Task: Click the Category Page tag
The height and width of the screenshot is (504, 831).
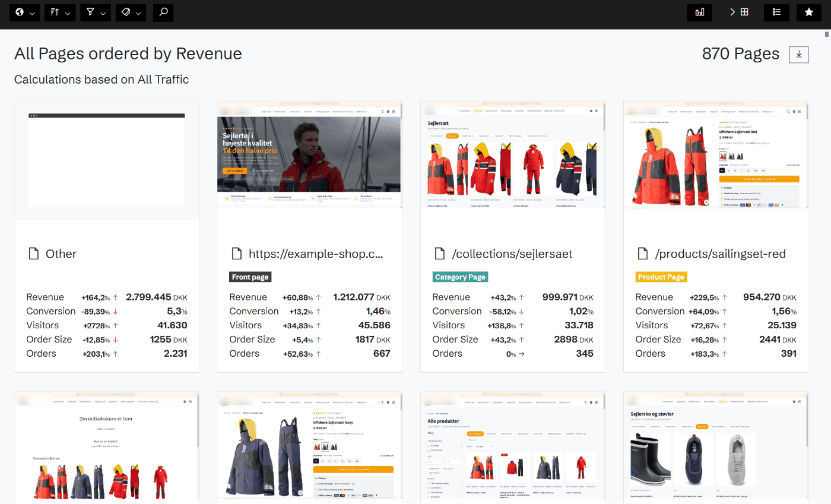Action: [461, 277]
